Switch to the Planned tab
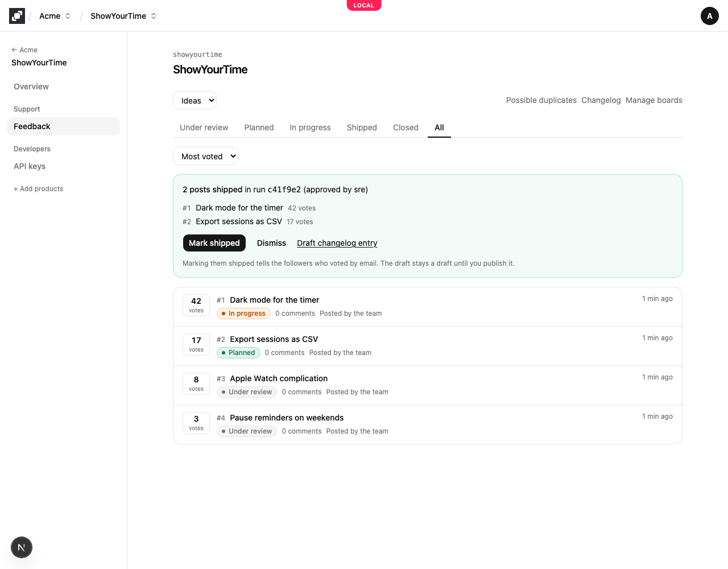The width and height of the screenshot is (728, 569). click(259, 127)
